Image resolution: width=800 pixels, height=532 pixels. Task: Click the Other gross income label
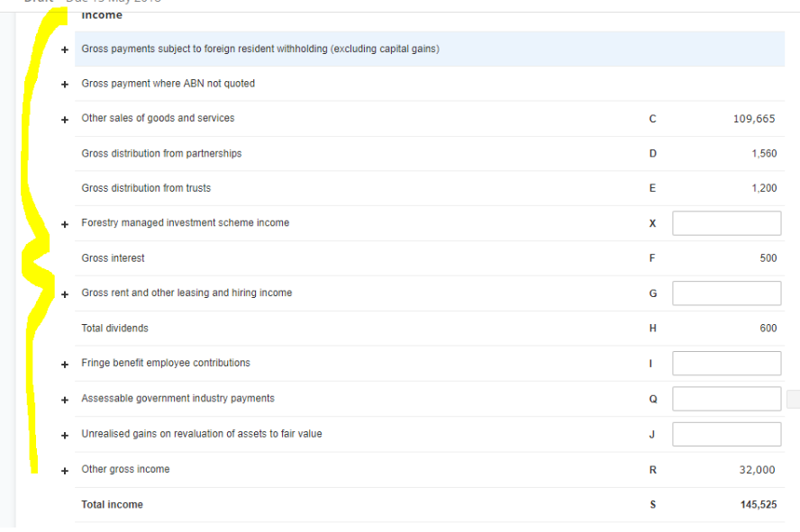[x=125, y=469]
